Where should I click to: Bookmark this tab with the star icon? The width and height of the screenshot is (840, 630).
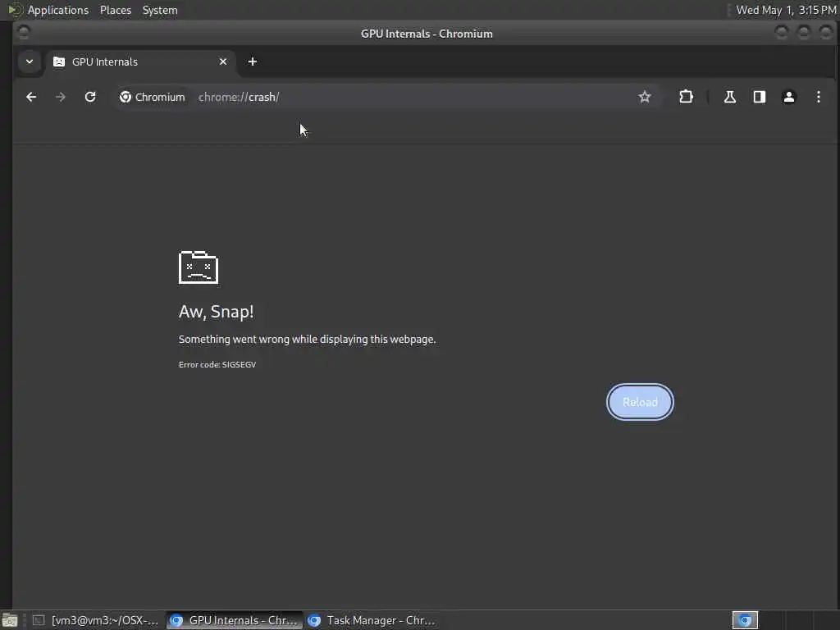coord(645,97)
